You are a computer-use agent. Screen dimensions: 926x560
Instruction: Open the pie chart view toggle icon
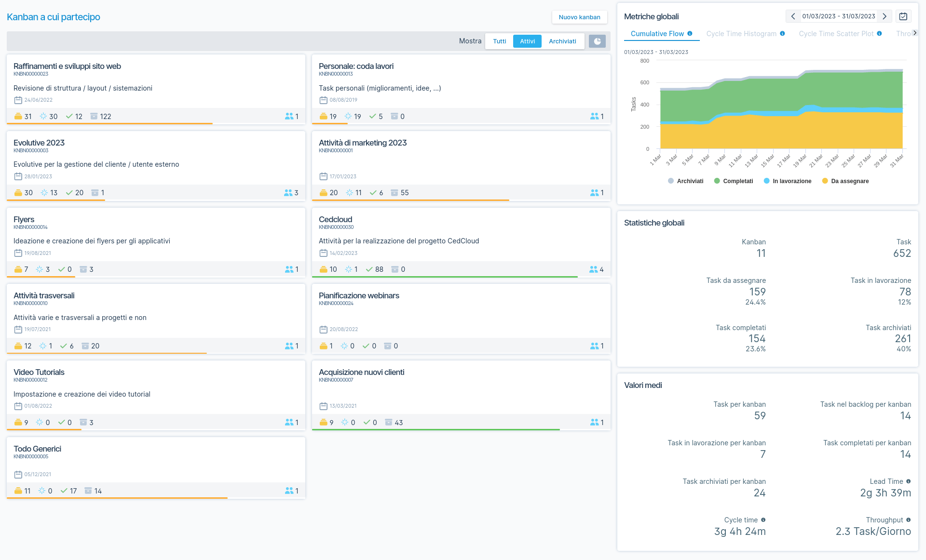tap(597, 41)
